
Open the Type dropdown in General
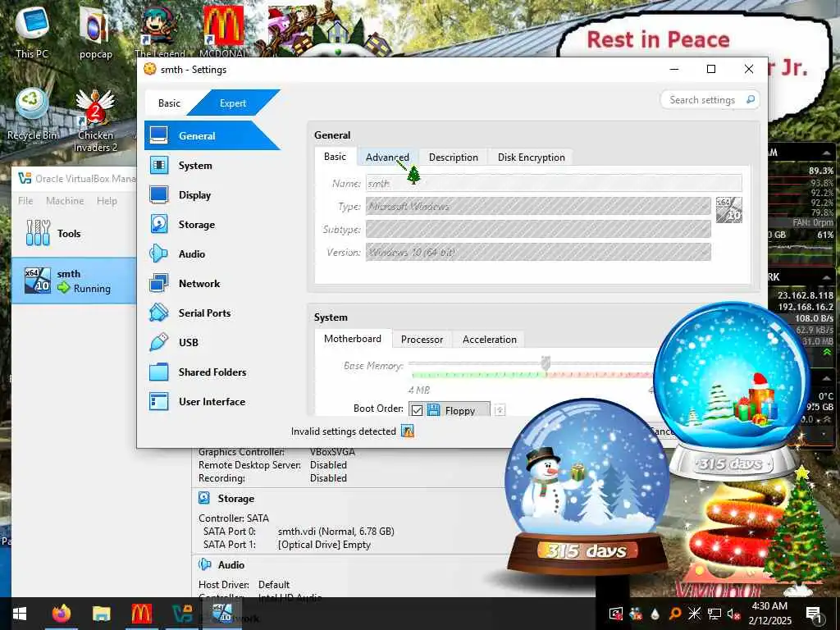click(x=538, y=206)
